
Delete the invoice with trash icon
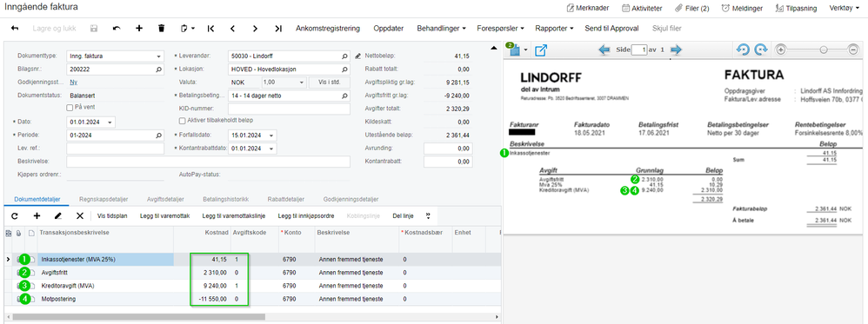point(161,28)
